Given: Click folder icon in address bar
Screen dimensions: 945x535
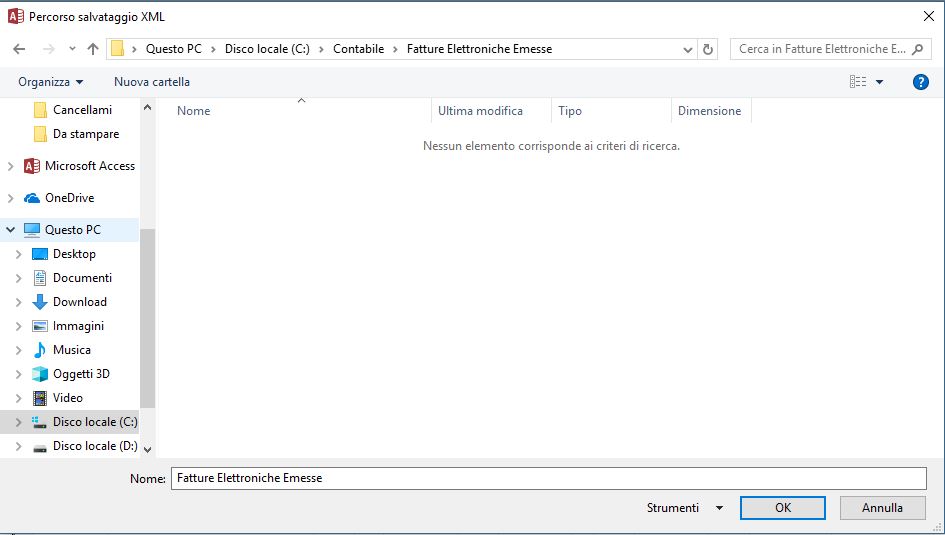Looking at the screenshot, I should point(118,49).
